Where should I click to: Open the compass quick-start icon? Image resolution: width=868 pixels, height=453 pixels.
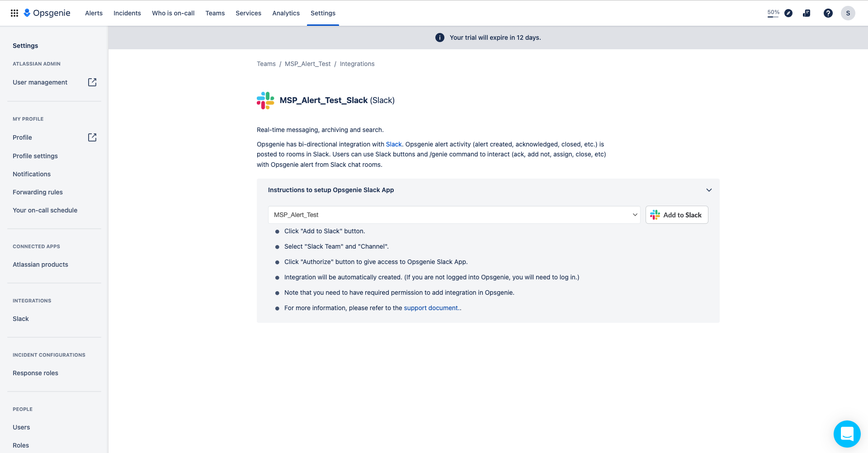click(788, 13)
